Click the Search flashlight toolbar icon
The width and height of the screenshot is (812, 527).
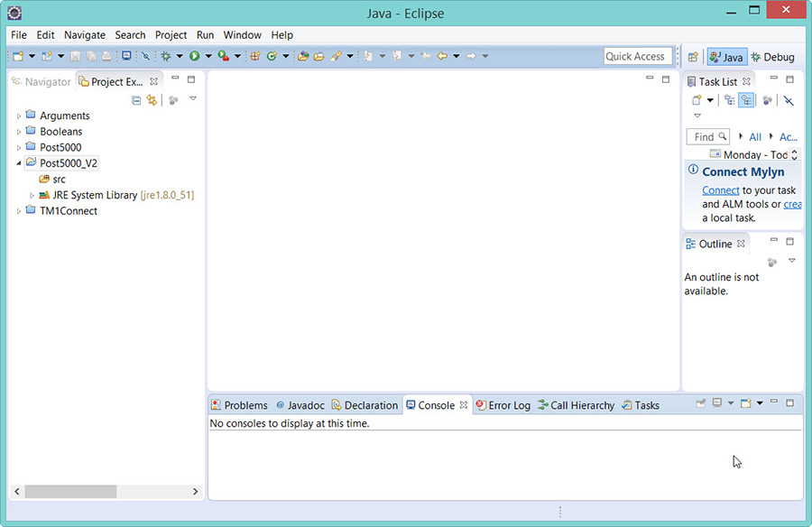coord(336,56)
